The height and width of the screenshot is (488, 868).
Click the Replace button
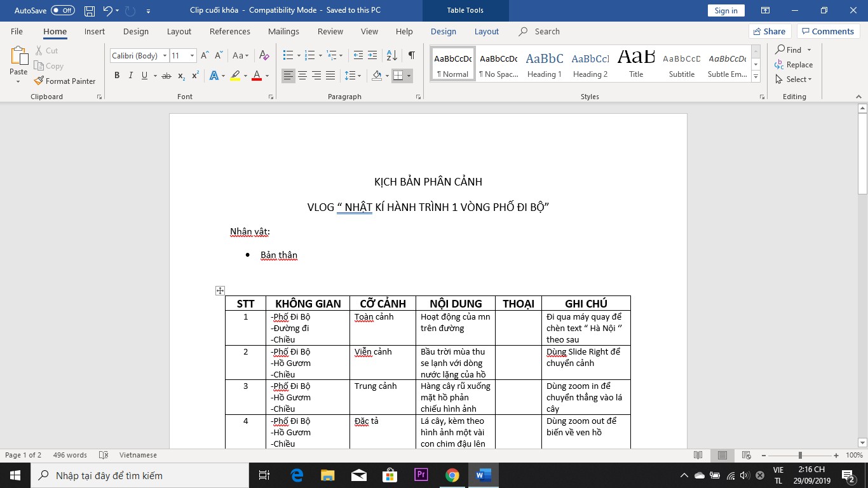(794, 65)
